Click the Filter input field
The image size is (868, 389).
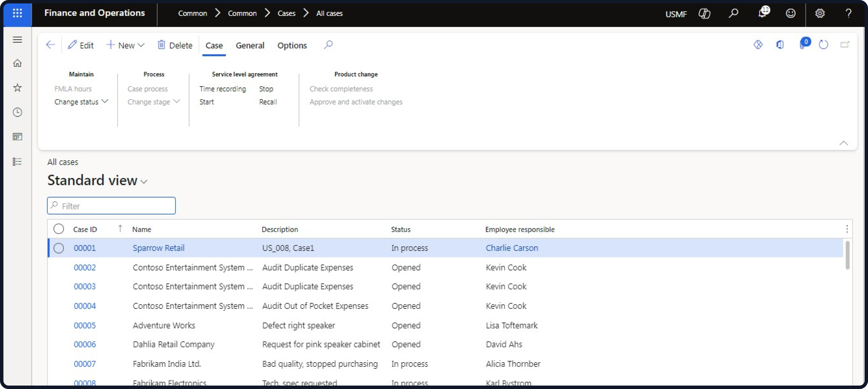(111, 205)
